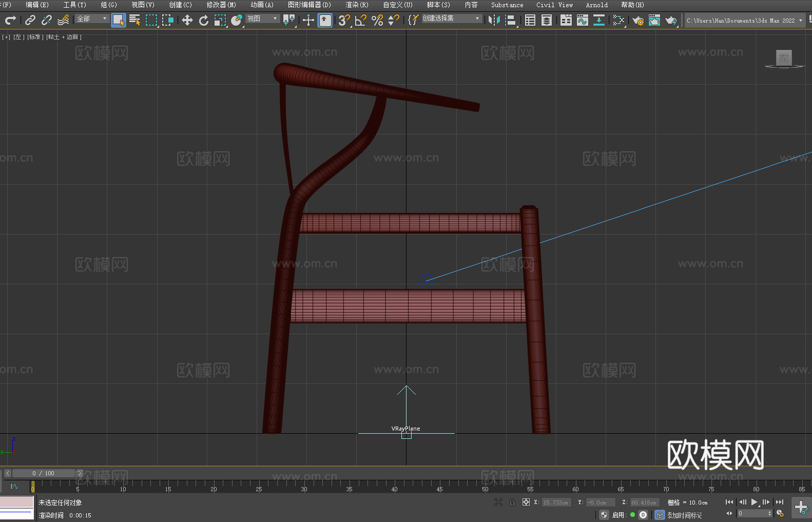Image resolution: width=812 pixels, height=522 pixels.
Task: Click the Align tool icon
Action: tap(511, 20)
